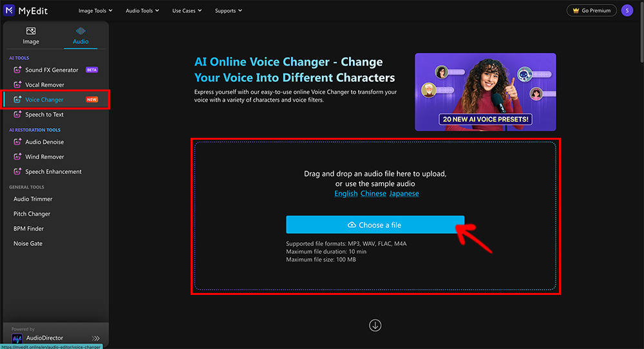The image size is (644, 349).
Task: Click the BETA badge on Sound FX Generator
Action: click(x=91, y=70)
